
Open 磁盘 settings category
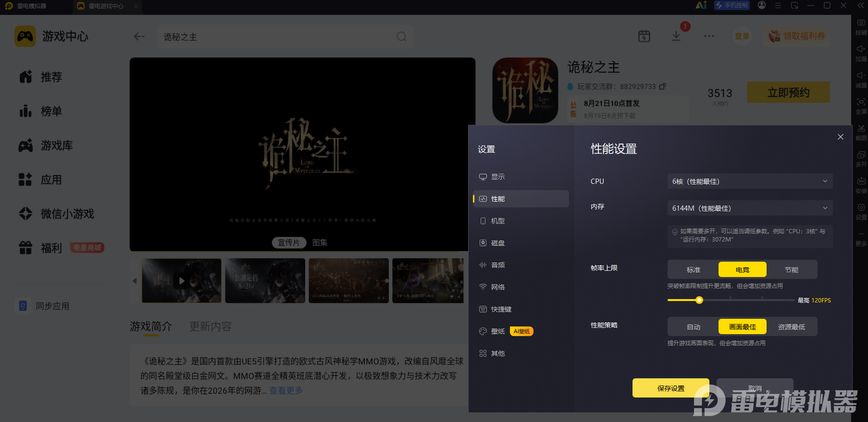pyautogui.click(x=521, y=243)
